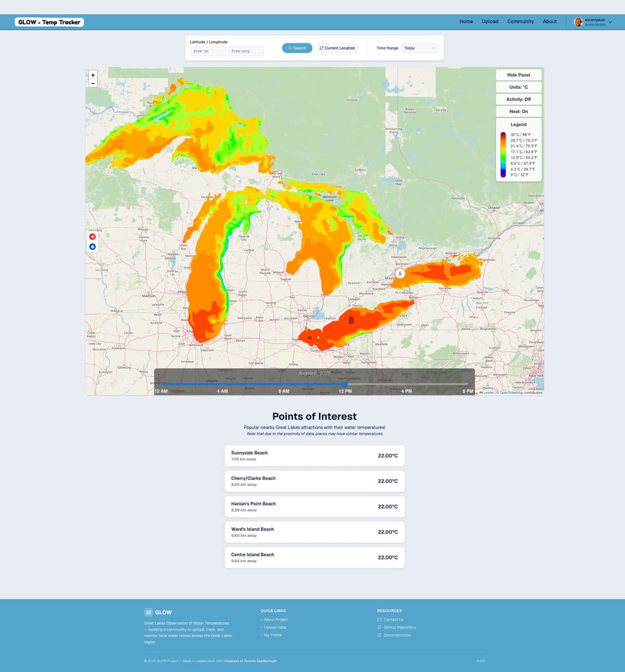The height and width of the screenshot is (672, 625).
Task: Click the legend color gradient bar
Action: pos(503,155)
